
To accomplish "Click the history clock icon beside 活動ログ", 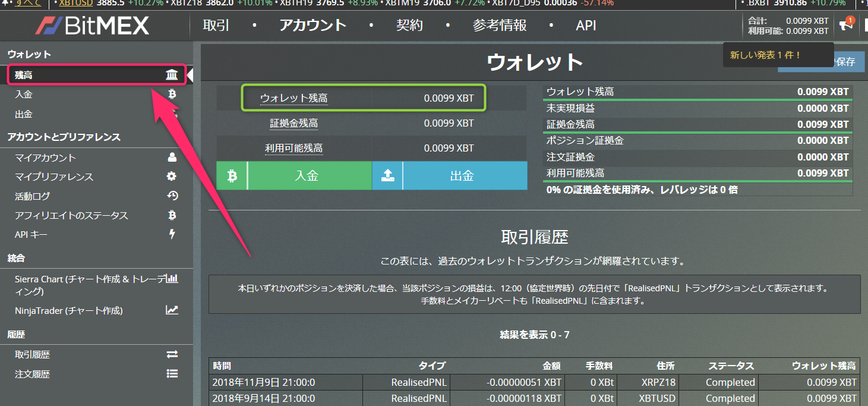I will click(172, 196).
